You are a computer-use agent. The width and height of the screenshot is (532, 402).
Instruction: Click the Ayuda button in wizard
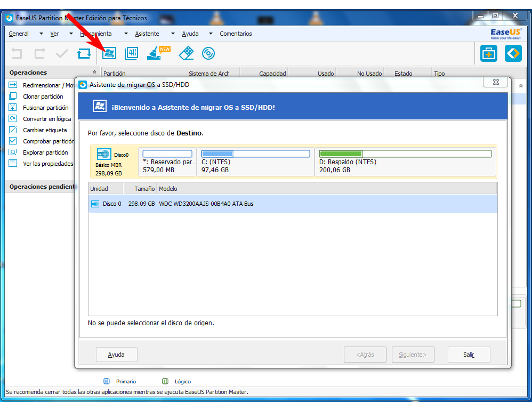[116, 355]
